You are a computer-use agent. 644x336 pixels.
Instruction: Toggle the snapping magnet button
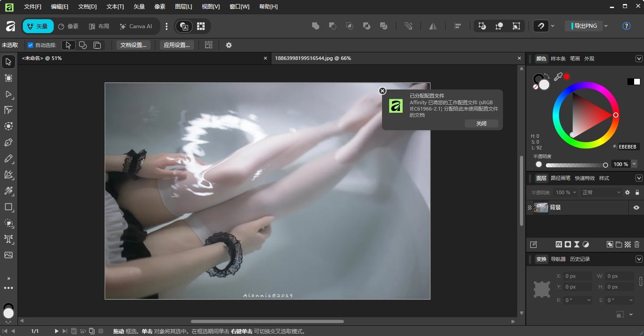tap(541, 26)
